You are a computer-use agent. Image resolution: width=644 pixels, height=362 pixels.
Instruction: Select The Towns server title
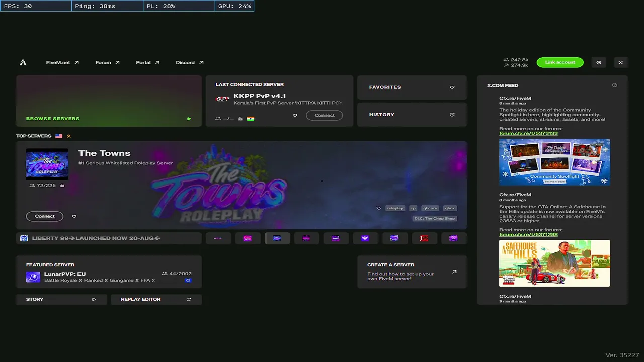(104, 153)
